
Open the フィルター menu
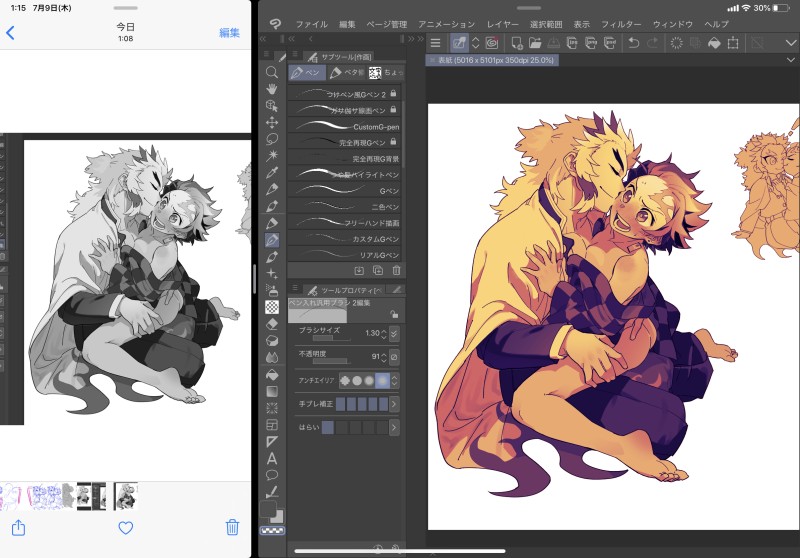pyautogui.click(x=621, y=24)
